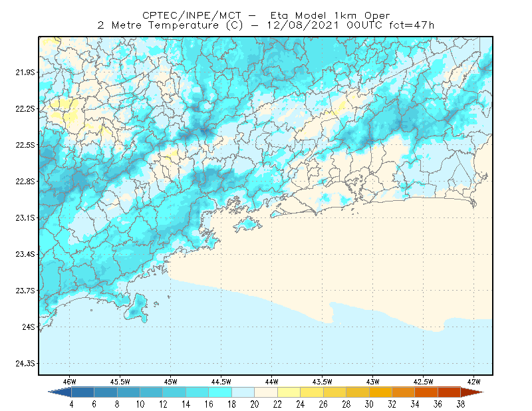Click the colorbar value label 38
The image size is (532, 411).
pyautogui.click(x=460, y=404)
